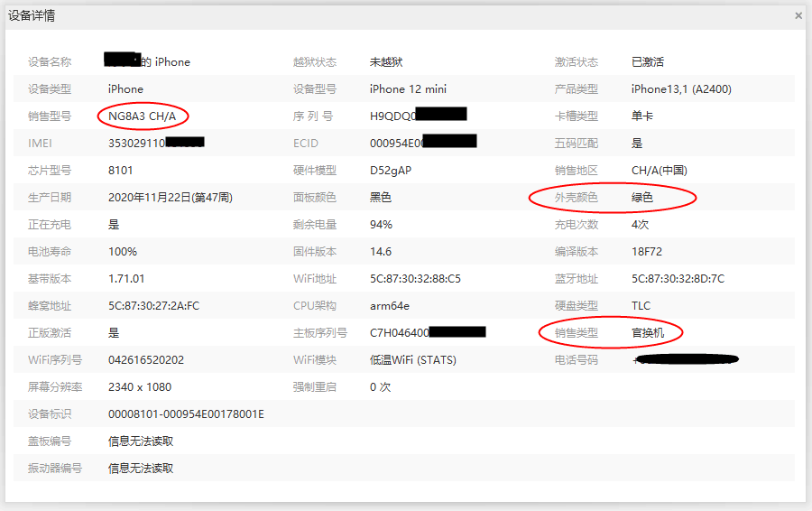The width and height of the screenshot is (812, 511).
Task: Select the SIM slot type value 单卡
Action: [x=642, y=116]
